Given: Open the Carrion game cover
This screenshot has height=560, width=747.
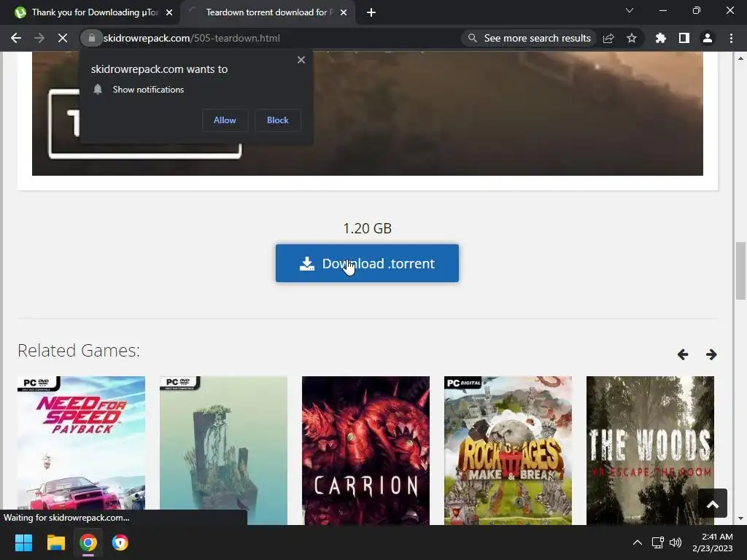Looking at the screenshot, I should point(366,451).
